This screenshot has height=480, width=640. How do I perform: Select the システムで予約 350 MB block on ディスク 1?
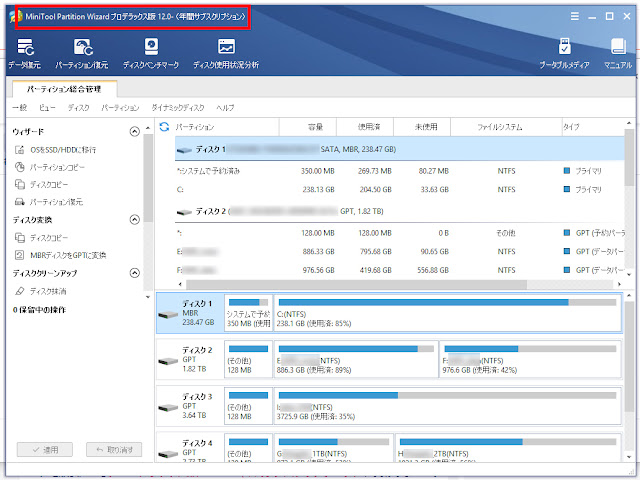(x=248, y=313)
